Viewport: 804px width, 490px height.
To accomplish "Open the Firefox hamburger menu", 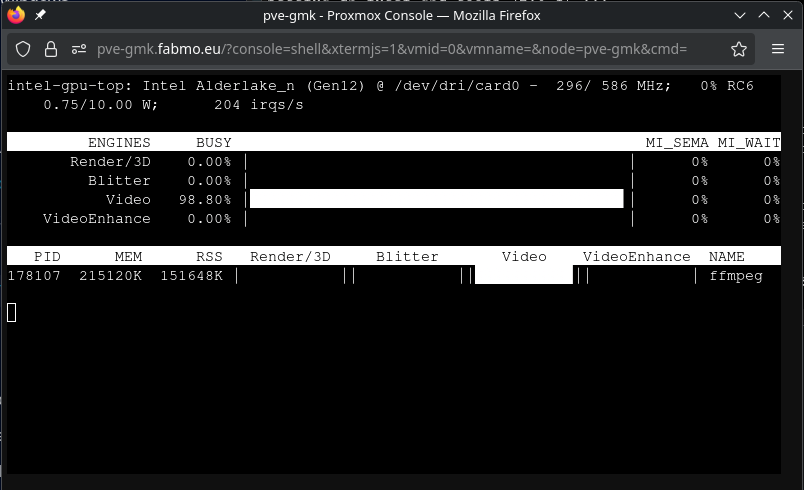I will click(x=778, y=49).
